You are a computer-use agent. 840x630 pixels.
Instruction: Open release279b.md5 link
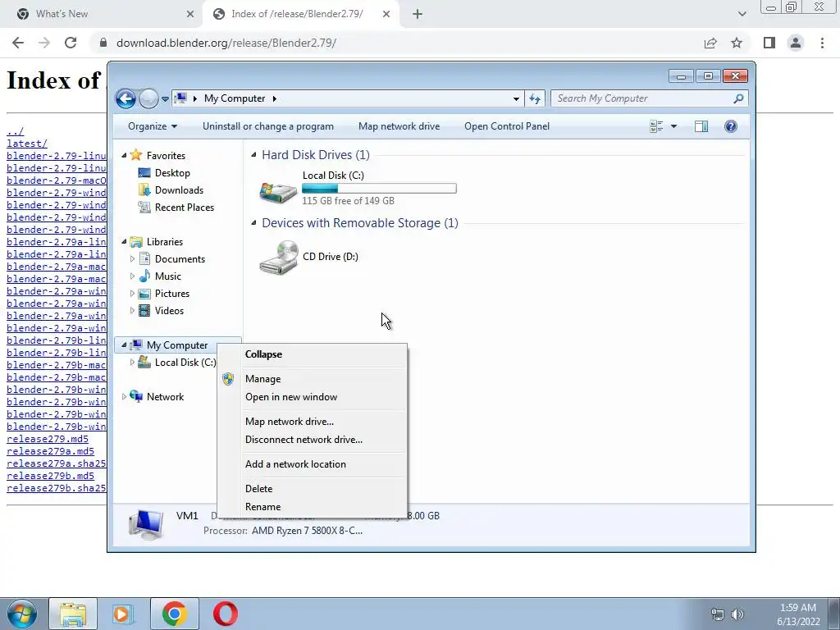click(50, 476)
